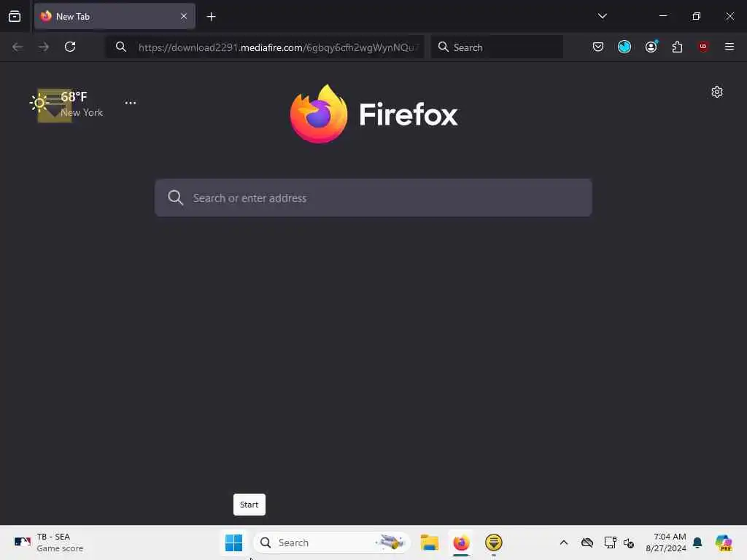Open the New Tab personalize gear icon

(x=716, y=92)
